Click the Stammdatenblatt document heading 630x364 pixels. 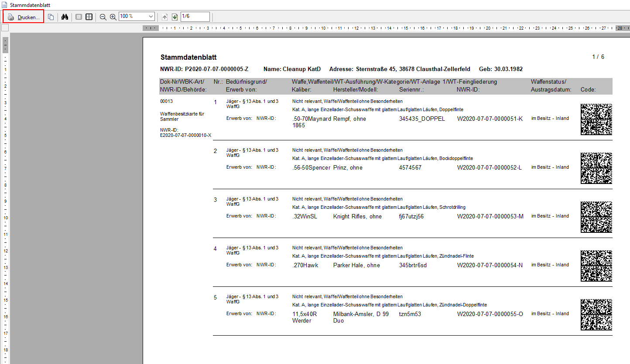point(188,58)
